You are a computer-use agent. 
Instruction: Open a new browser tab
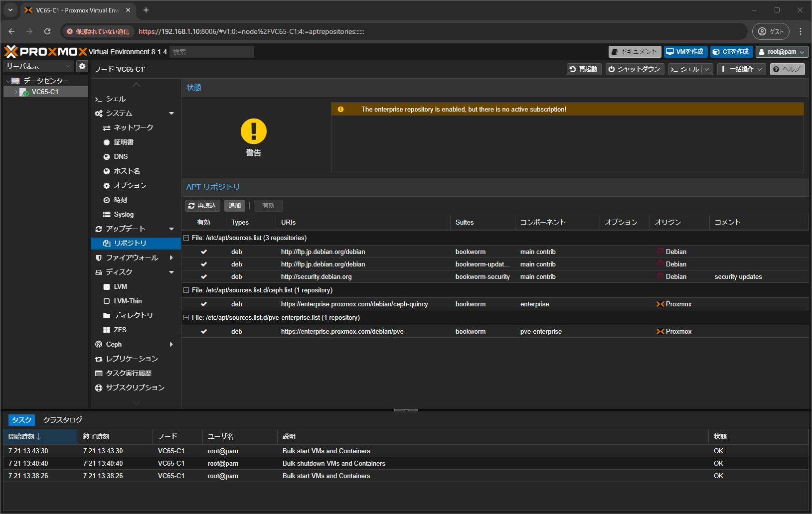(146, 10)
